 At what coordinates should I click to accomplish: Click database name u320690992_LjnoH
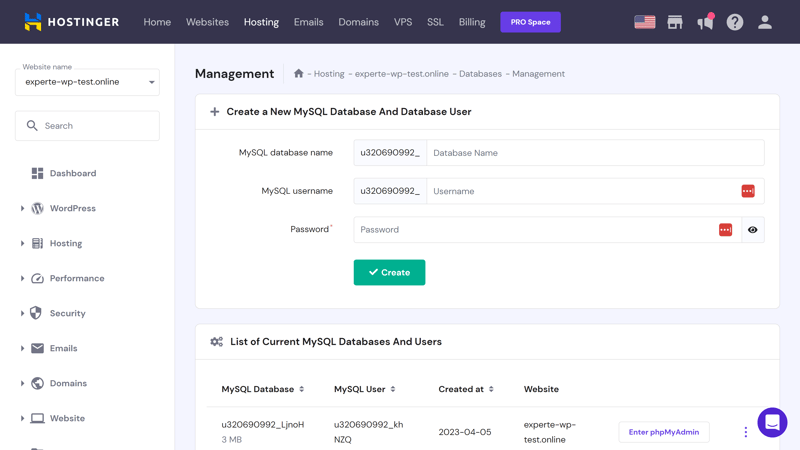click(263, 424)
